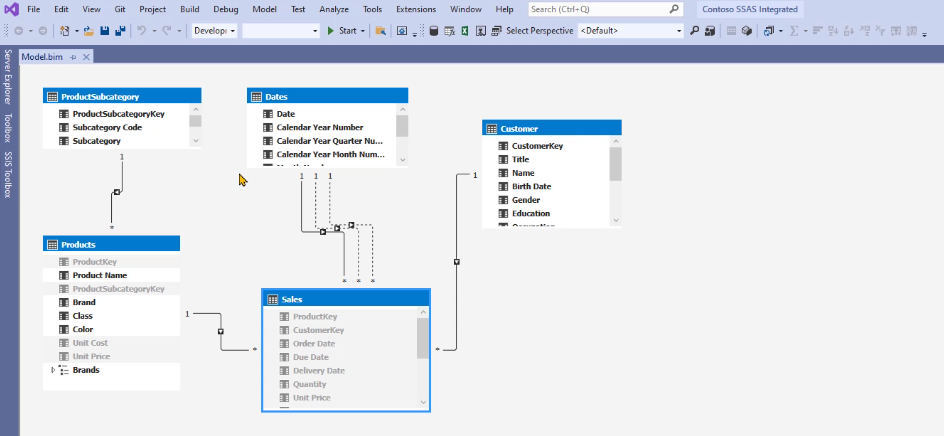The height and width of the screenshot is (436, 944).
Task: Select the Birth Date column in Customer
Action: [x=532, y=187]
